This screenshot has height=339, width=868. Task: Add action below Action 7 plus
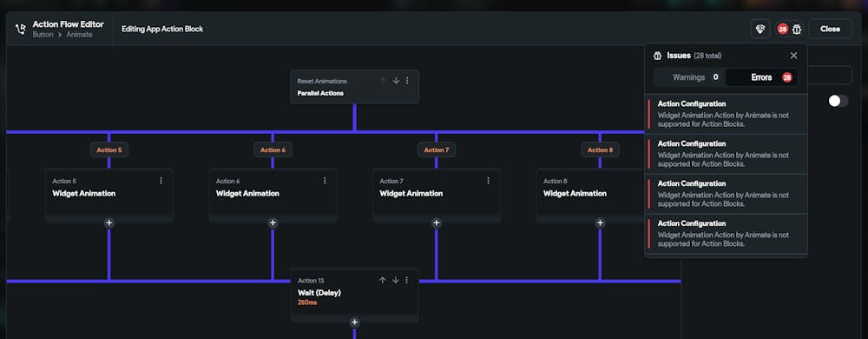pyautogui.click(x=437, y=223)
